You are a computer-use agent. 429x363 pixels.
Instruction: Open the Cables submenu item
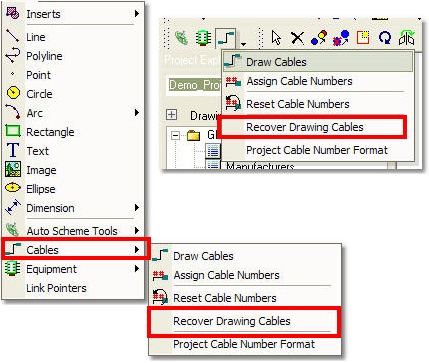coord(73,249)
